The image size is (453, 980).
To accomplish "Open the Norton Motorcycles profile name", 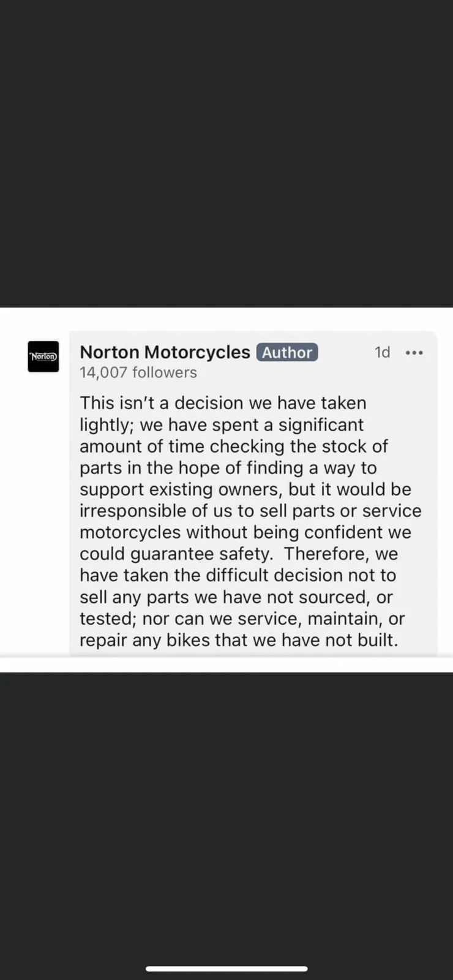I will [165, 352].
